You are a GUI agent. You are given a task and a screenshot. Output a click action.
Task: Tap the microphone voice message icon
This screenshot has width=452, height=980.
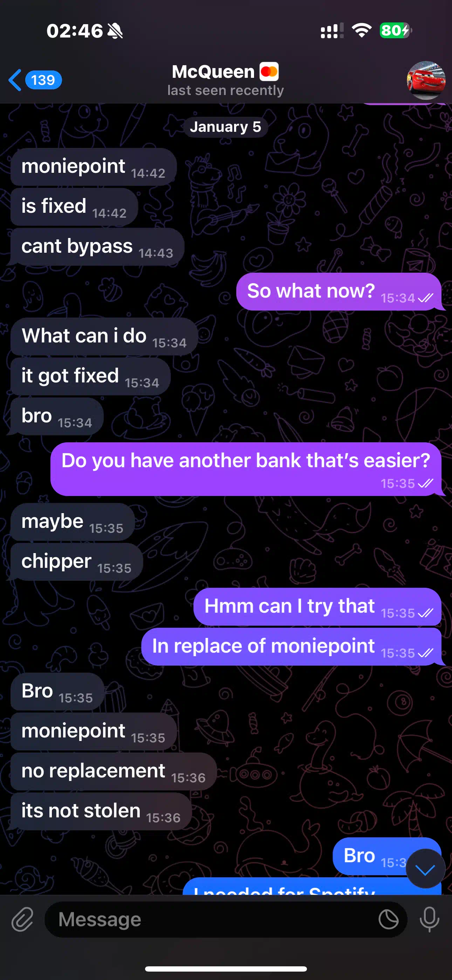[429, 919]
